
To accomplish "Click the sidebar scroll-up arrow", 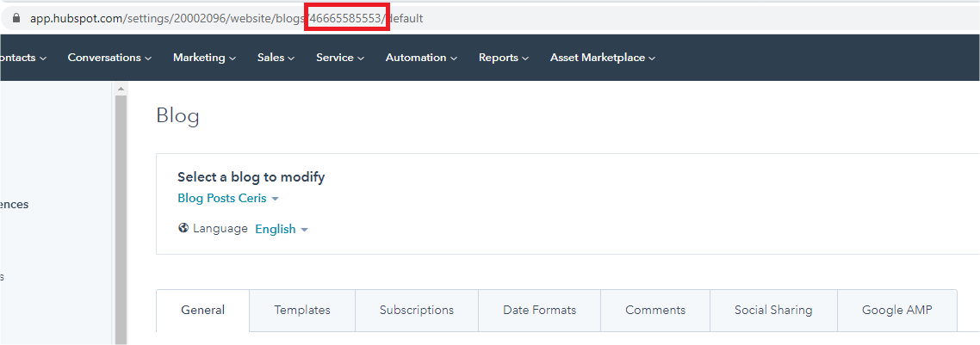I will (121, 88).
